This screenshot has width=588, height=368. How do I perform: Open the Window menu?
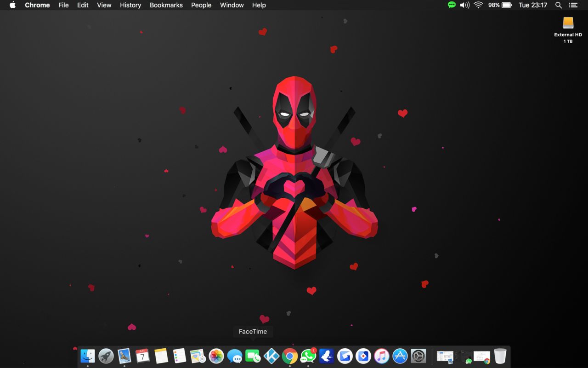(232, 5)
